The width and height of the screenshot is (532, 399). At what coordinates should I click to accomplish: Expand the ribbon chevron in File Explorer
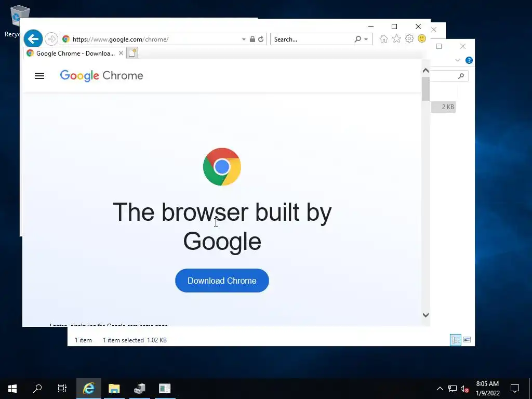(x=457, y=60)
